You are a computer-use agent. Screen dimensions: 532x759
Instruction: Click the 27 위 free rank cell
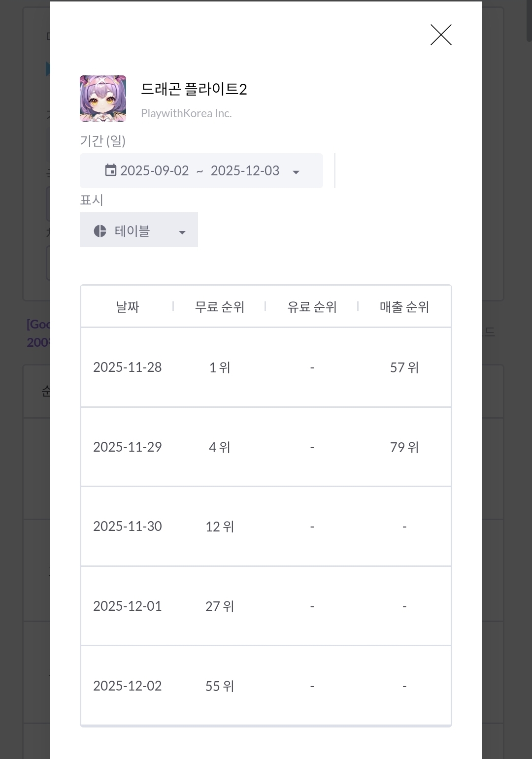point(220,606)
